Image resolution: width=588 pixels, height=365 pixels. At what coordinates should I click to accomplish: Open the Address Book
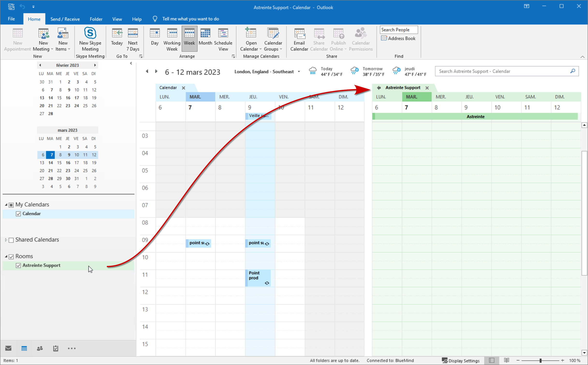398,38
